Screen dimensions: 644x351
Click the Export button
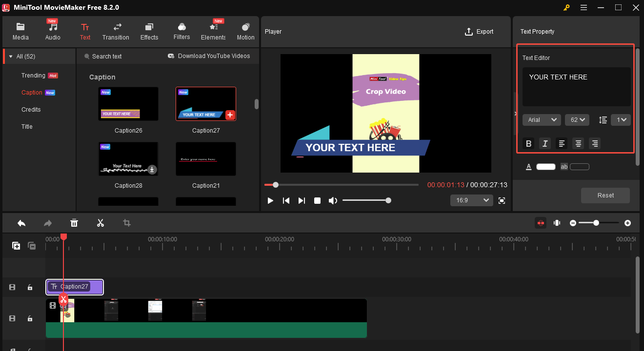tap(479, 32)
